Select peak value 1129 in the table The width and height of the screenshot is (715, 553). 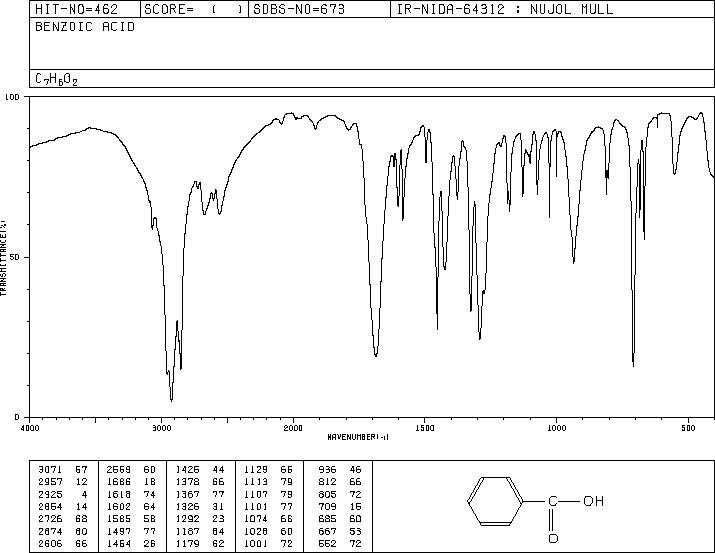(x=255, y=470)
